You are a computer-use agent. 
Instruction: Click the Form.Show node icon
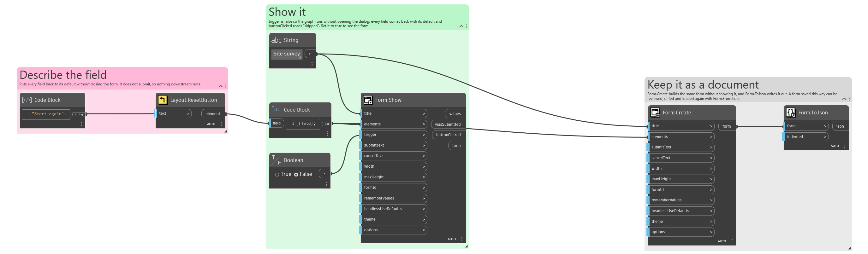368,100
